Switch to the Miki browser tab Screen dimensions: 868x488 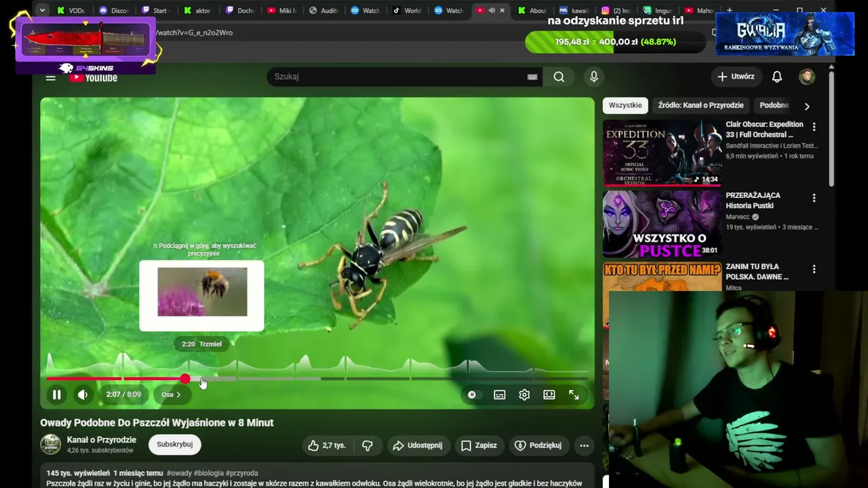281,10
